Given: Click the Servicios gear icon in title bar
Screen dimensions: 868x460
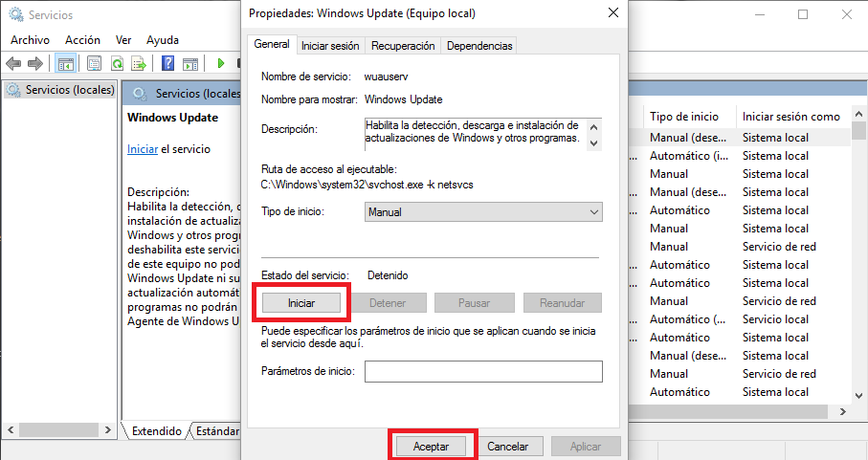Looking at the screenshot, I should (x=16, y=14).
